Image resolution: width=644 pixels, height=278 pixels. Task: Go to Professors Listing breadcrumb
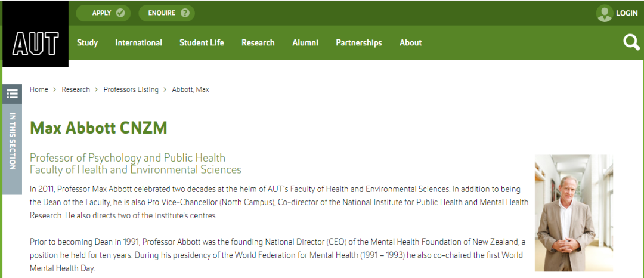pyautogui.click(x=131, y=89)
